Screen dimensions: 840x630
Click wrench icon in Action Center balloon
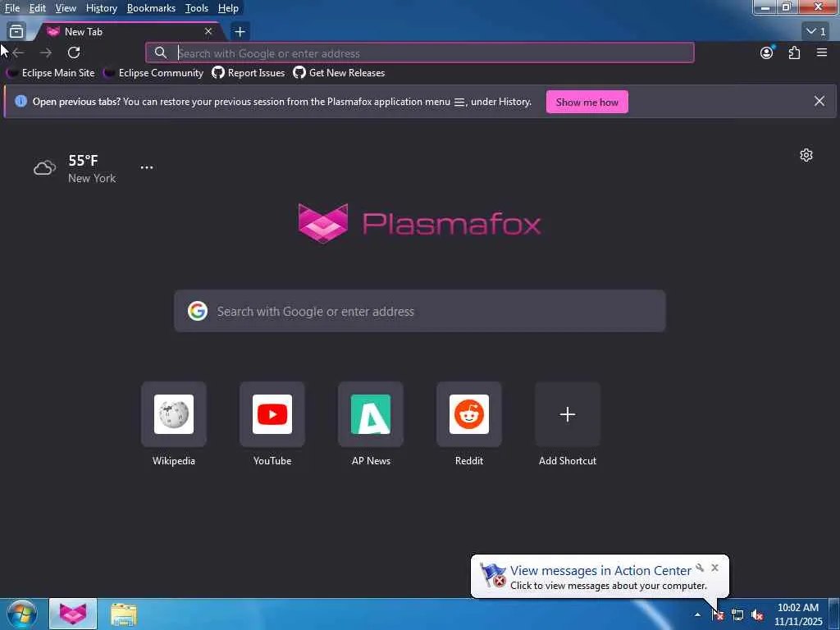(700, 568)
